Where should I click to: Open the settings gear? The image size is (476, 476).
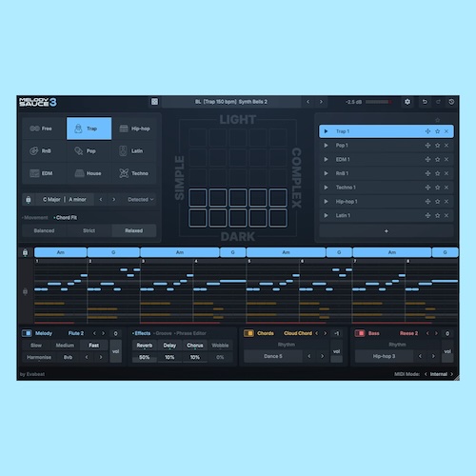[407, 102]
